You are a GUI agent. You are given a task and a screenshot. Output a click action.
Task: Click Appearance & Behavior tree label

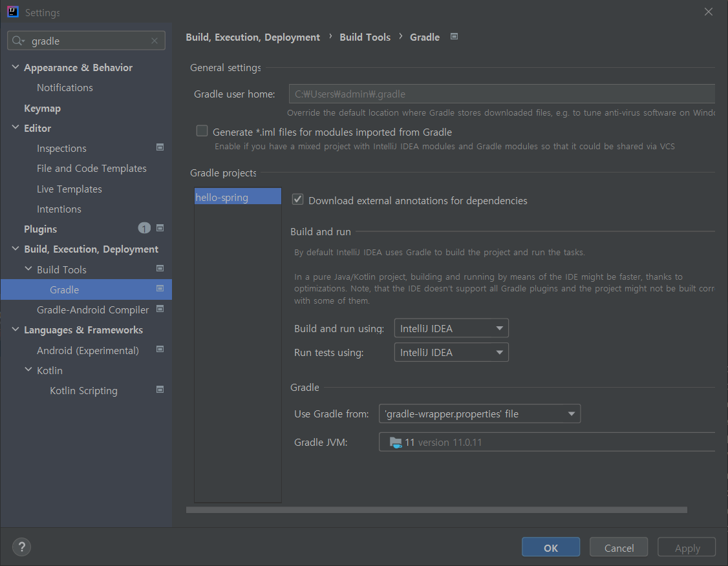(78, 68)
